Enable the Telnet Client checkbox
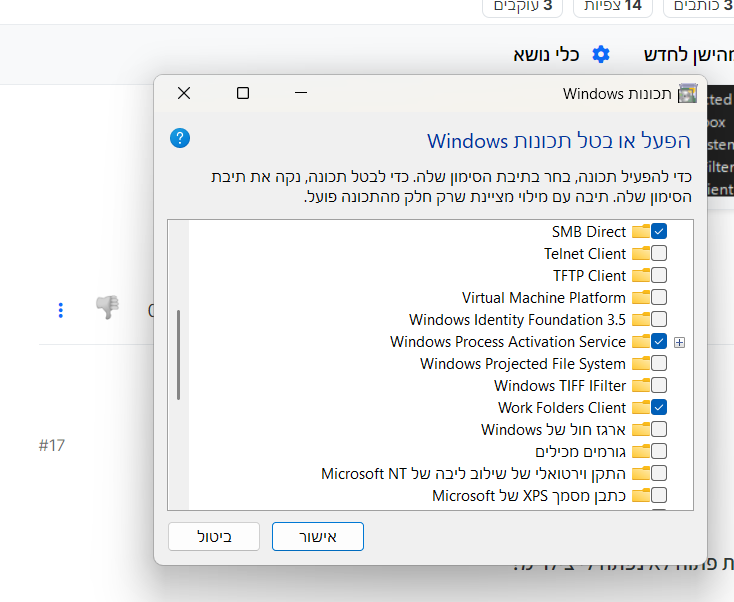 point(659,253)
